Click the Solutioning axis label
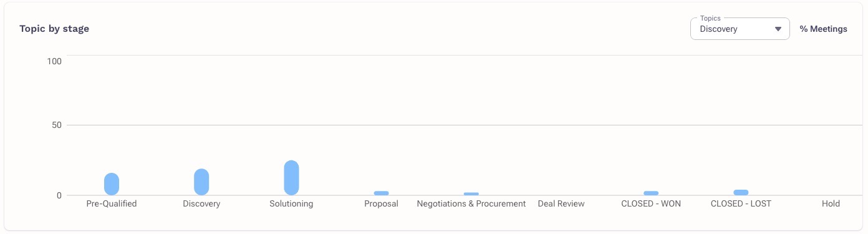 [291, 204]
